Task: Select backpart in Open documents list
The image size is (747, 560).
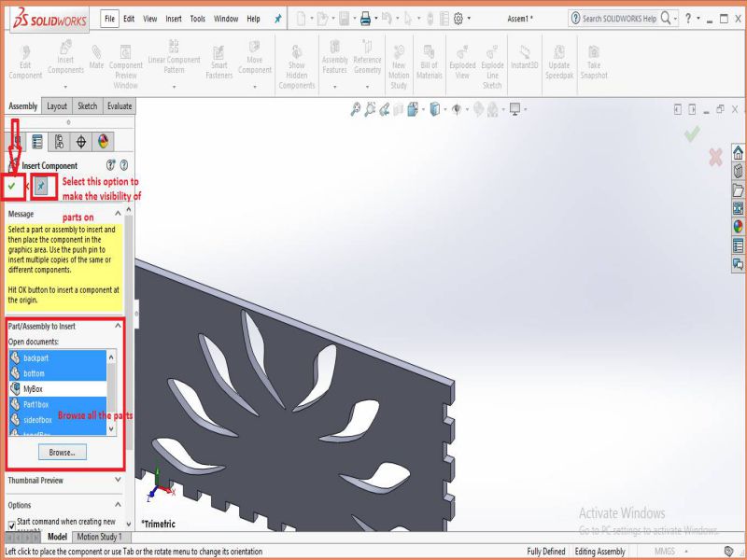Action: (58, 358)
